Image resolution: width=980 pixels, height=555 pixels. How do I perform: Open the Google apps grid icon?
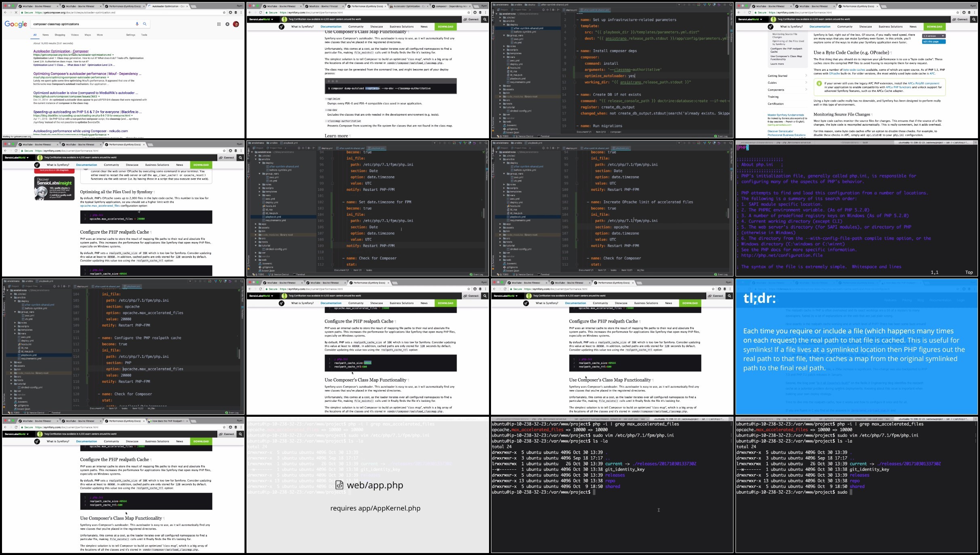click(x=219, y=24)
